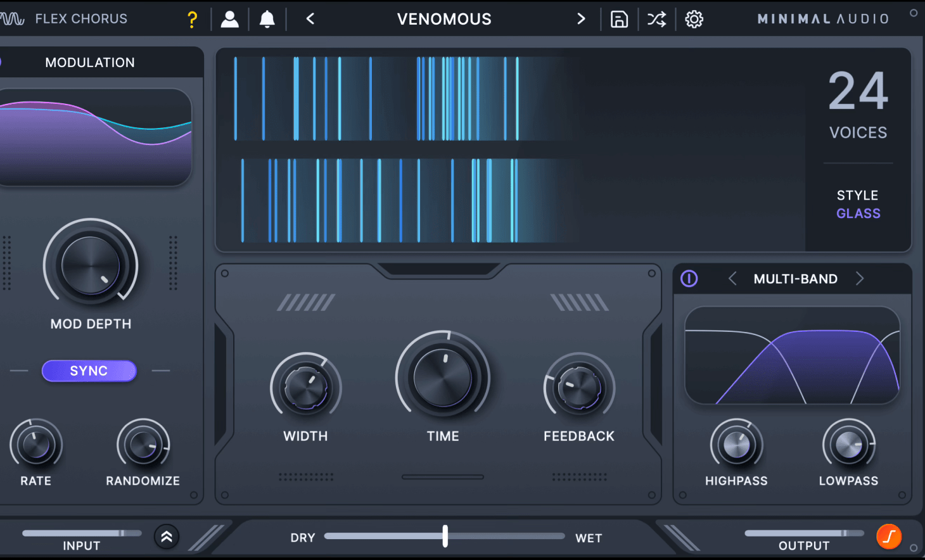Select previous filter type arrow
Viewport: 925px width, 560px height.
(x=732, y=279)
